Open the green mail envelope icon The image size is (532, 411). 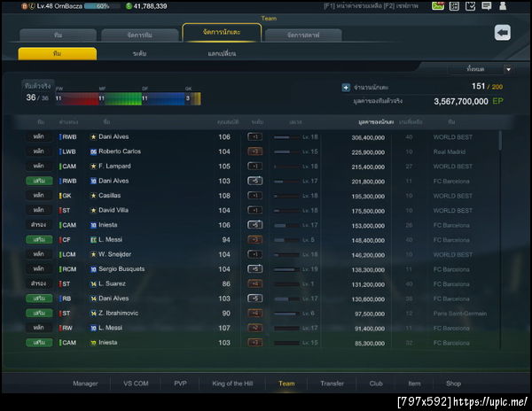pyautogui.click(x=438, y=6)
